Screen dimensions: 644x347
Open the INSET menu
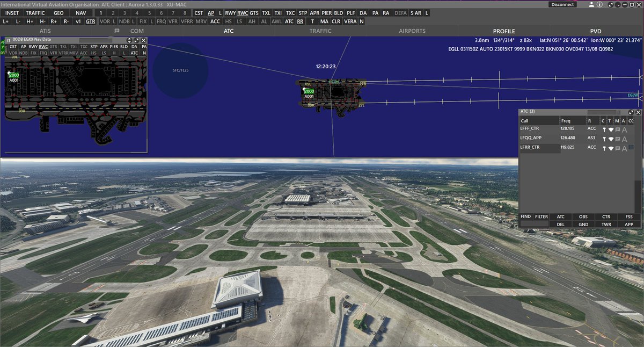[12, 13]
